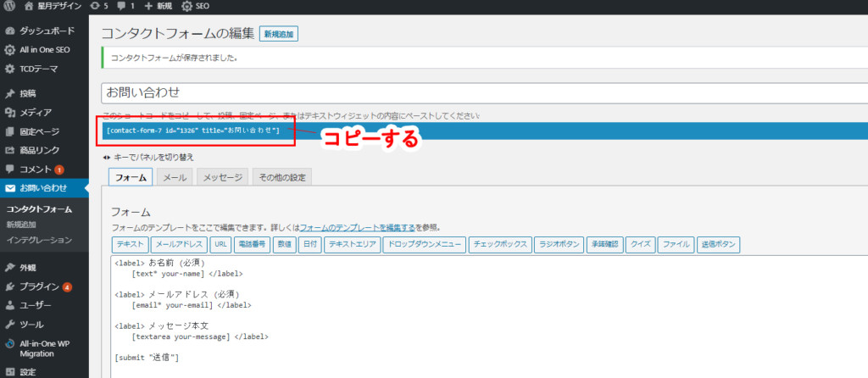
Task: Click the 外観 paintbrush icon
Action: tap(9, 268)
